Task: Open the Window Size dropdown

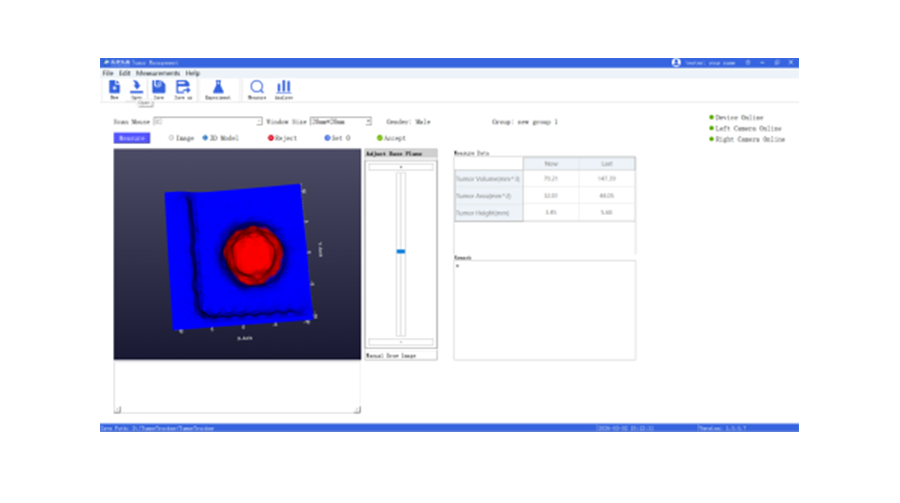Action: (x=368, y=121)
